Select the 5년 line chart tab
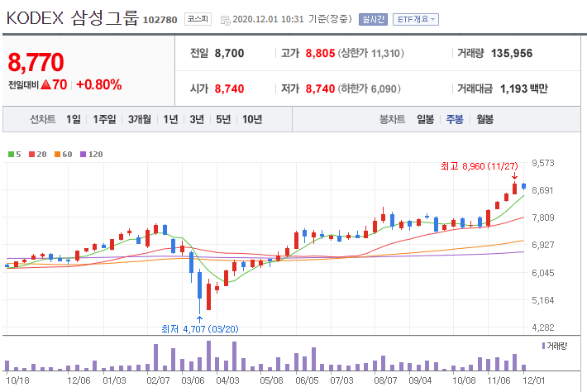 (223, 119)
